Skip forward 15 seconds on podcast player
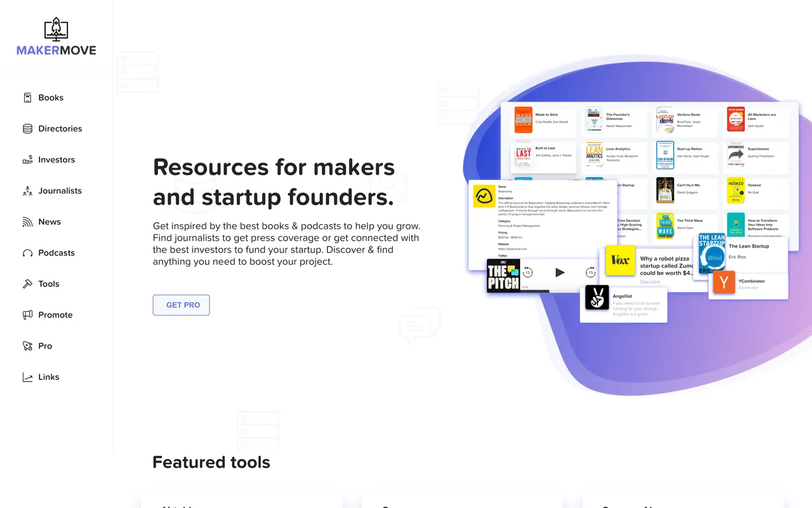 pos(591,272)
